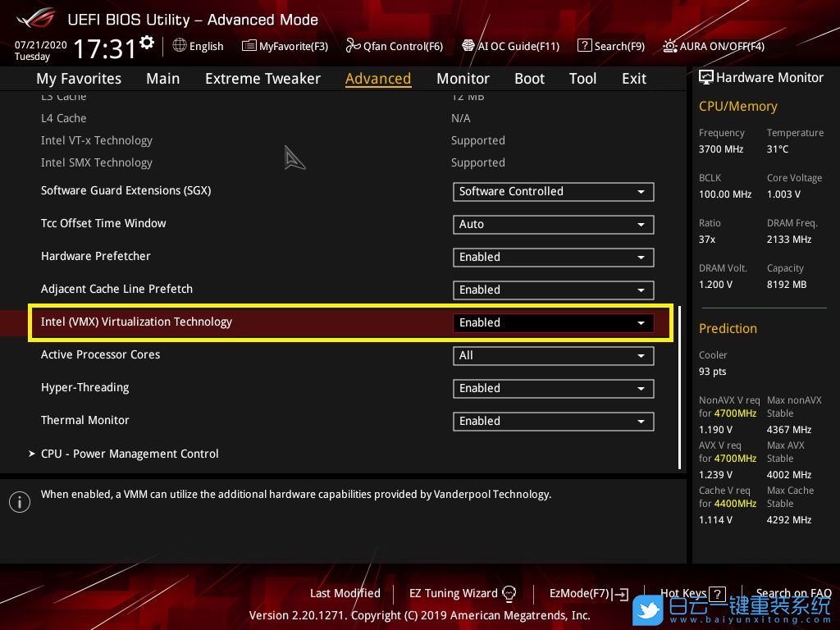Open the Extreme Tweaker tab

pyautogui.click(x=262, y=79)
